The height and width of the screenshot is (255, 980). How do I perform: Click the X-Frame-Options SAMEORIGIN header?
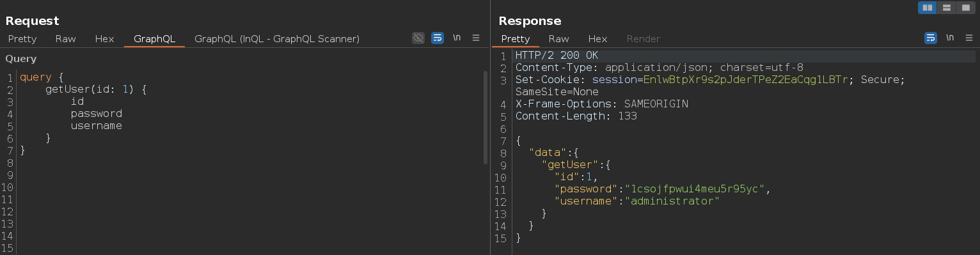click(602, 104)
